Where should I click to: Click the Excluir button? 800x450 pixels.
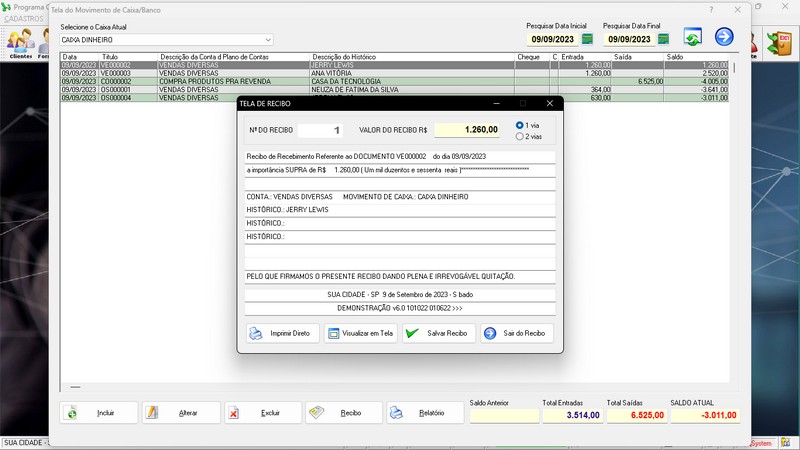[x=263, y=413]
